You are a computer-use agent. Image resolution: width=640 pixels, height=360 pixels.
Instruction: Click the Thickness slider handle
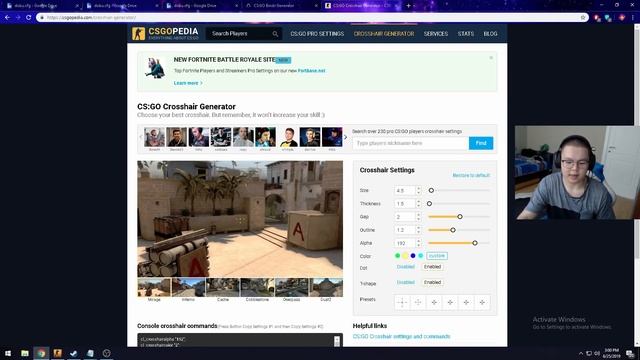[429, 204]
